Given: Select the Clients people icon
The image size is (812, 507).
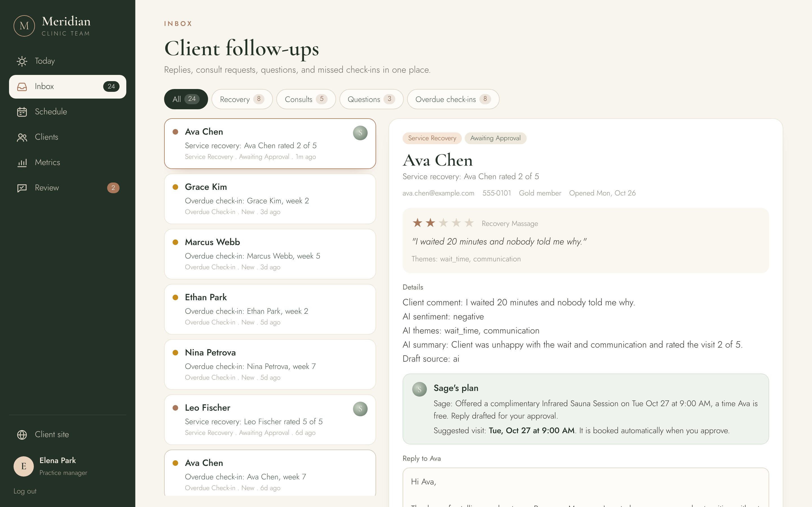Looking at the screenshot, I should [22, 137].
